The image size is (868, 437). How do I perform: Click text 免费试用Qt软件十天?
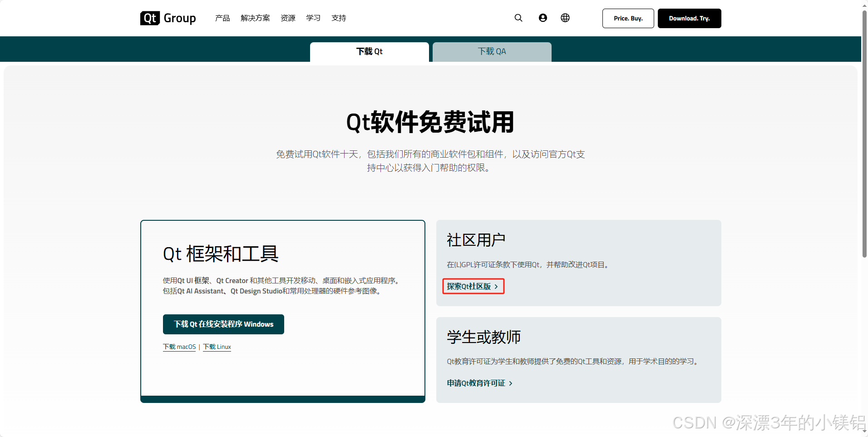317,154
